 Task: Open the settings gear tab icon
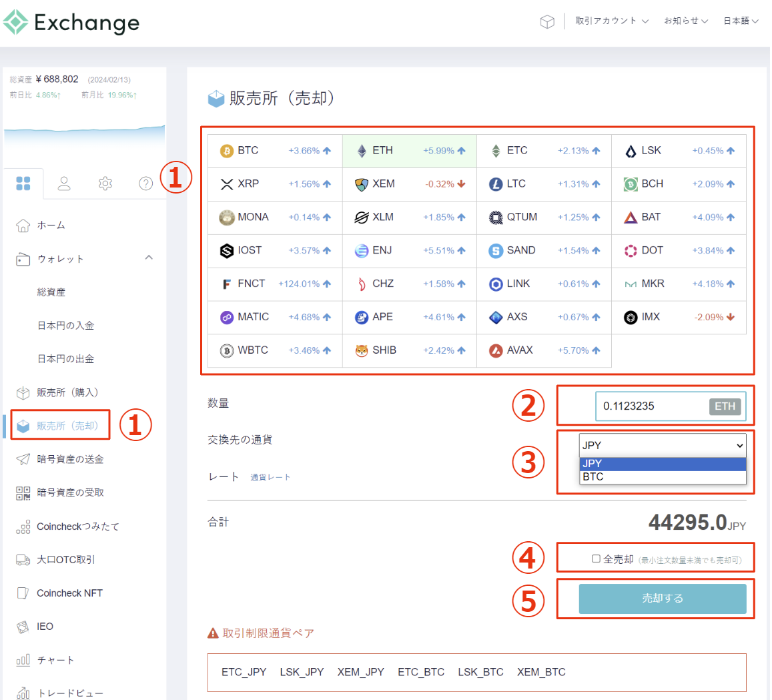pyautogui.click(x=105, y=184)
